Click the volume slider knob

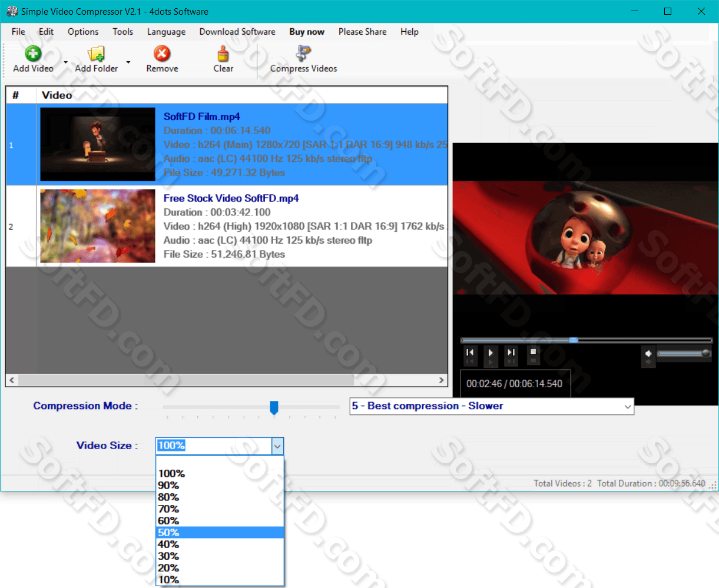tap(705, 353)
